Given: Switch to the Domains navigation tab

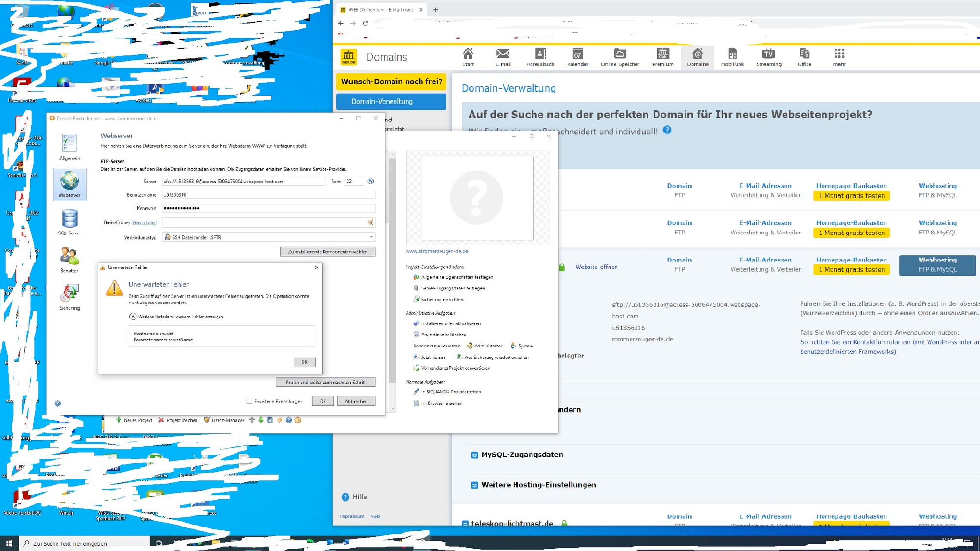Looking at the screenshot, I should coord(697,57).
